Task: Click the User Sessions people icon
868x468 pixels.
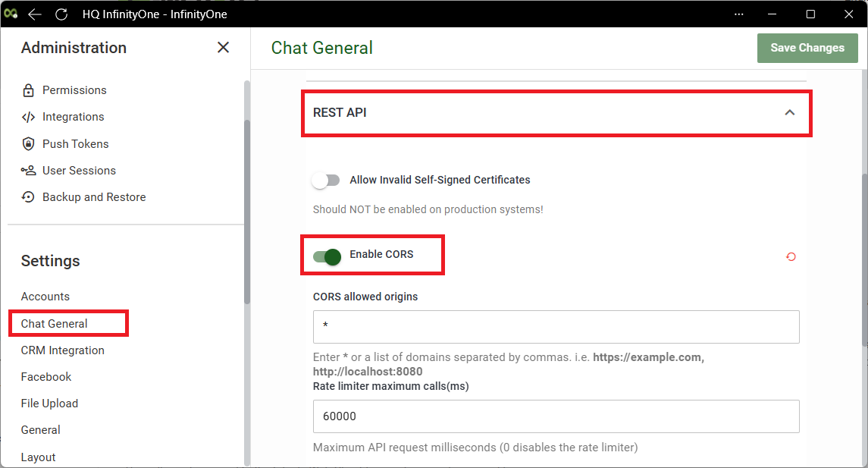Action: tap(28, 171)
